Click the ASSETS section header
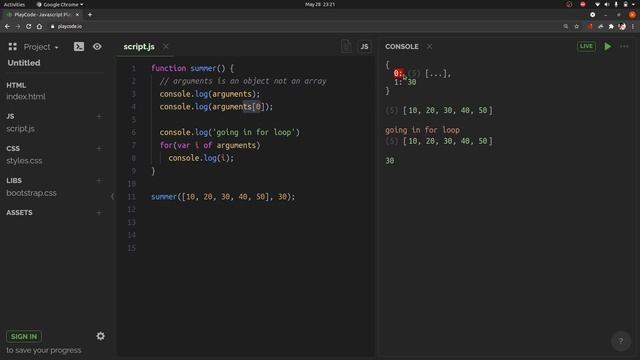The width and height of the screenshot is (640, 360). coord(19,213)
